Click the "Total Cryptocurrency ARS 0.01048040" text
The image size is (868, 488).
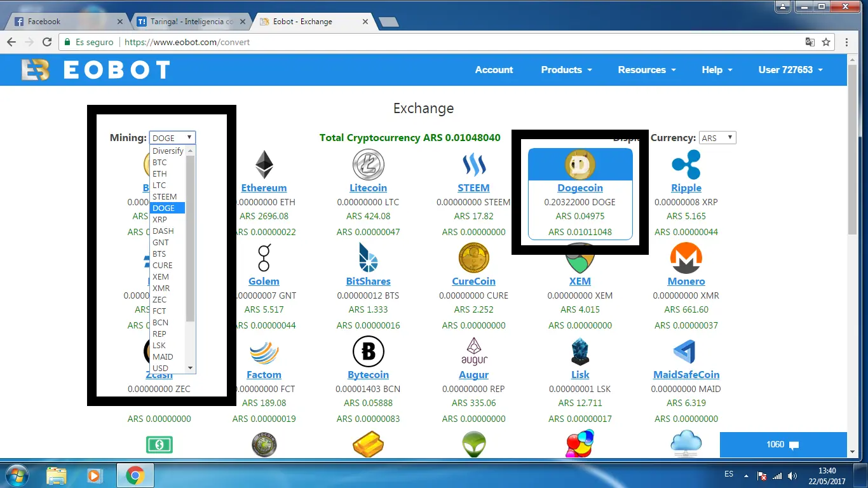(410, 138)
